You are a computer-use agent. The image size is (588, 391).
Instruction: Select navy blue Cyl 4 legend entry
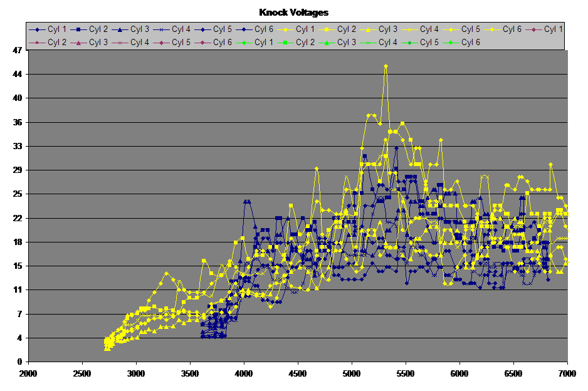(172, 29)
